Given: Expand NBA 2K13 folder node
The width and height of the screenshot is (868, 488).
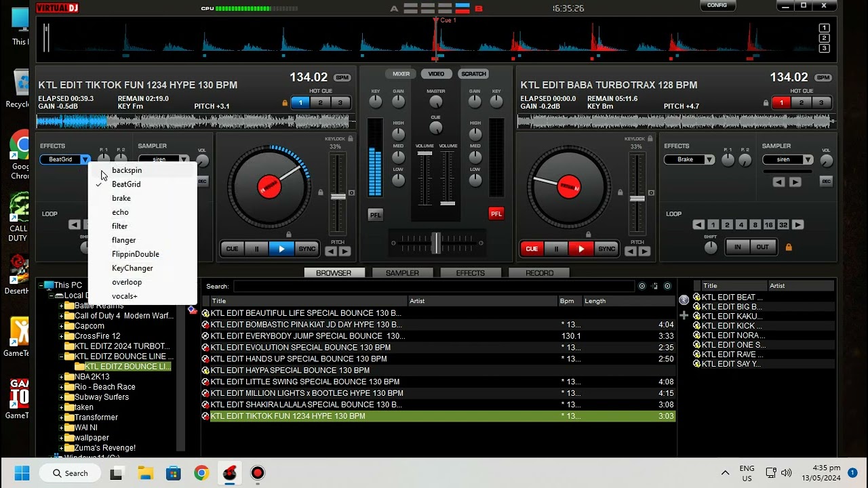Looking at the screenshot, I should tap(61, 377).
